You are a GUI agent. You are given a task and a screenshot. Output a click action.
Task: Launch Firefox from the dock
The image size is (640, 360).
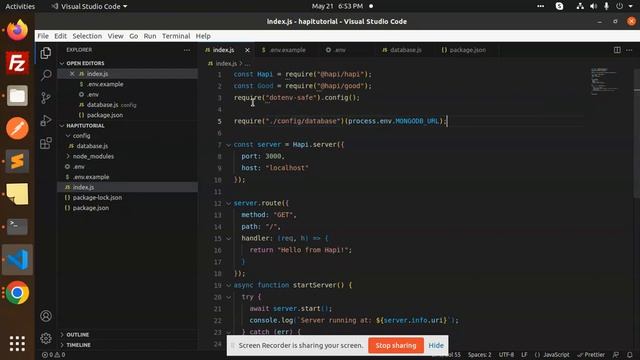(x=17, y=30)
